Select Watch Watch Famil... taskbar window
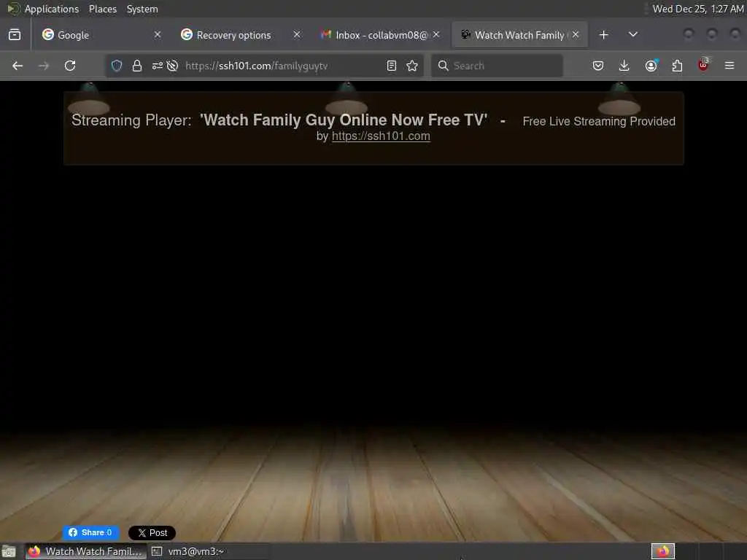747x560 pixels. pos(86,551)
